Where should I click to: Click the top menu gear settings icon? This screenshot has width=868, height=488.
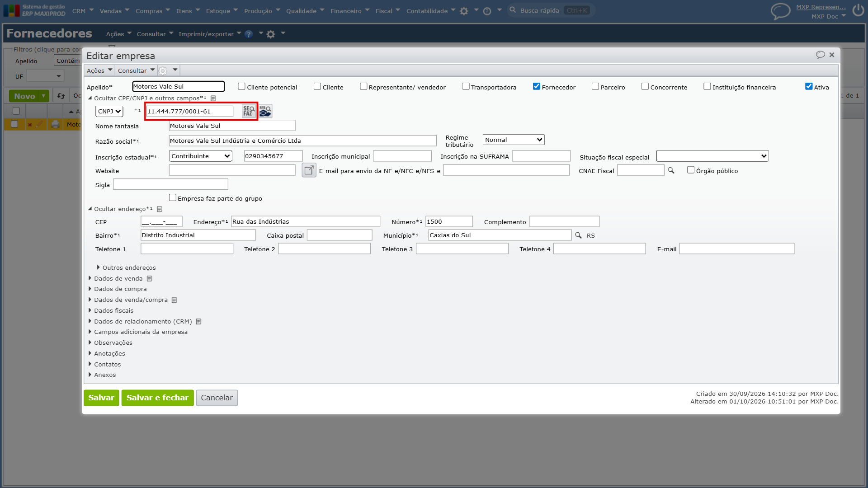[x=464, y=11]
